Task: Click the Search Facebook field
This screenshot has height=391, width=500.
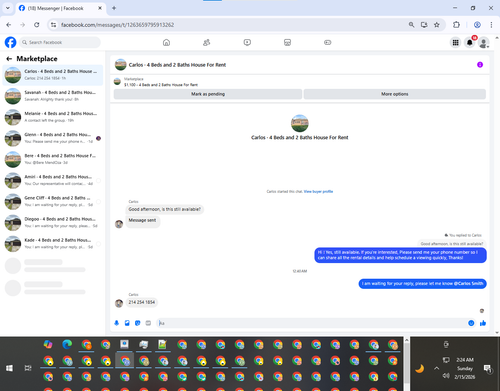Action: point(60,42)
